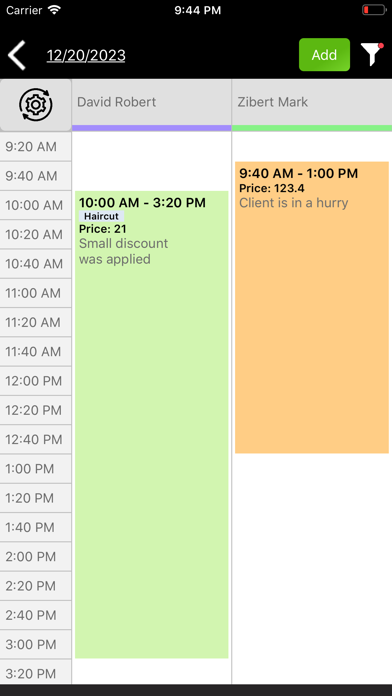Image resolution: width=392 pixels, height=696 pixels.
Task: Open the 12/20/2023 date picker
Action: click(x=86, y=55)
